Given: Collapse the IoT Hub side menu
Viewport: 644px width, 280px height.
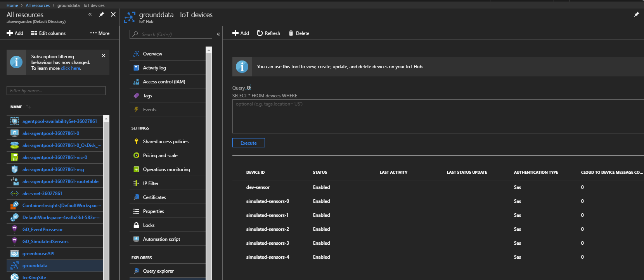Looking at the screenshot, I should (218, 34).
